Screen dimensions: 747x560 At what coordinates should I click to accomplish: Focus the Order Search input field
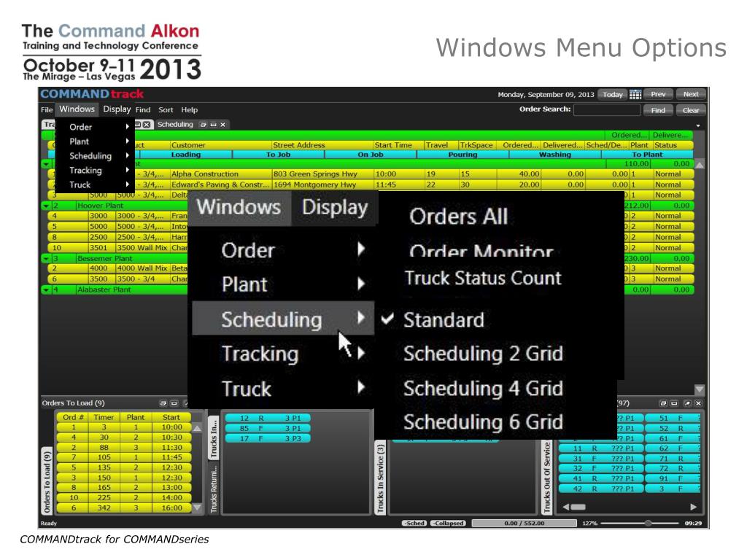[607, 109]
